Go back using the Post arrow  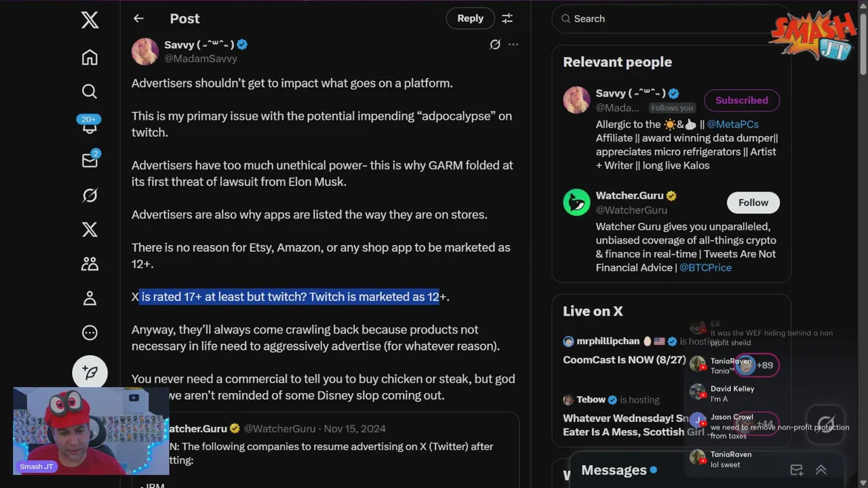[x=138, y=18]
